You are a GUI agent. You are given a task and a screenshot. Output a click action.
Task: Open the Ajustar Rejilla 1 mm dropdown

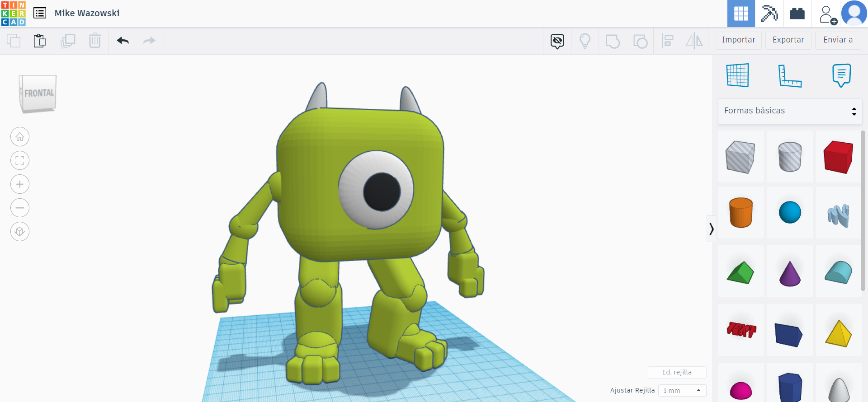(682, 391)
